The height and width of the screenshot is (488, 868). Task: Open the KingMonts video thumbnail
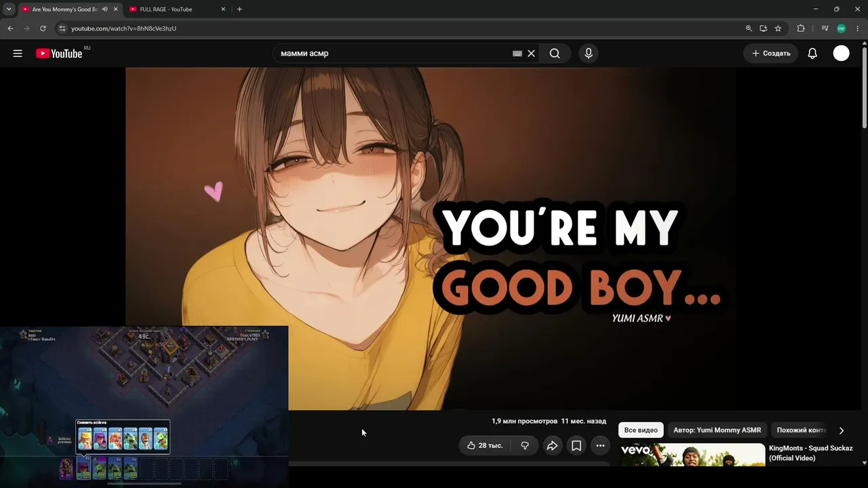[692, 455]
